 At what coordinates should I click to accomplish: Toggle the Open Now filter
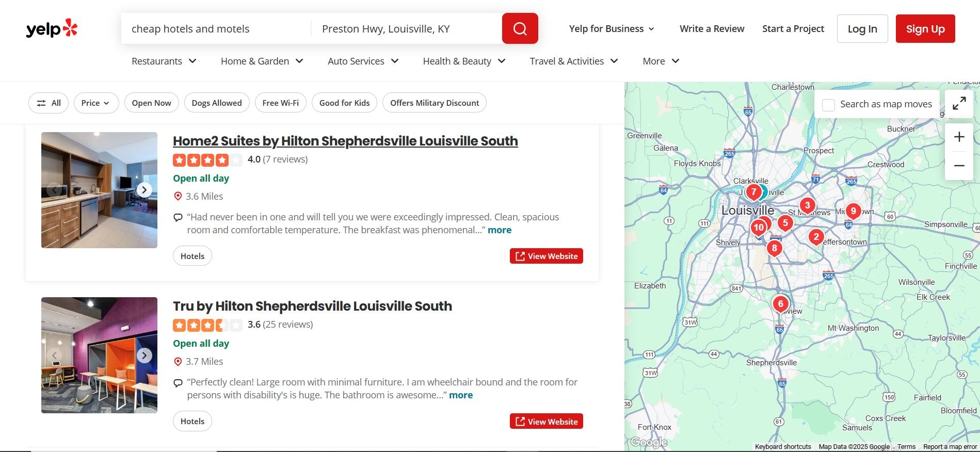(151, 103)
